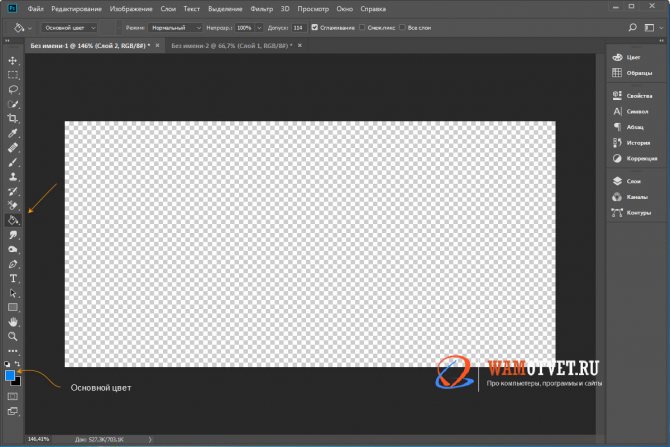
Task: Swap foreground and background colors
Action: [x=18, y=364]
